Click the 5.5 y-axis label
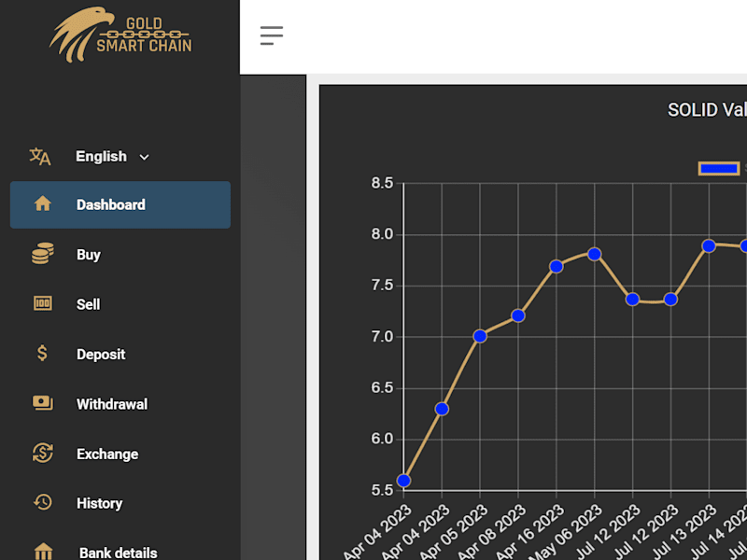747x560 pixels. tap(382, 490)
